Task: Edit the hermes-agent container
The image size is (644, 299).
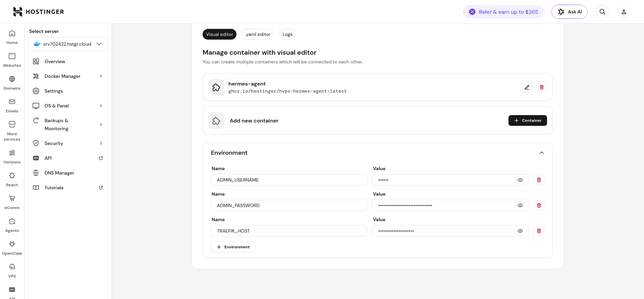Action: coord(527,87)
